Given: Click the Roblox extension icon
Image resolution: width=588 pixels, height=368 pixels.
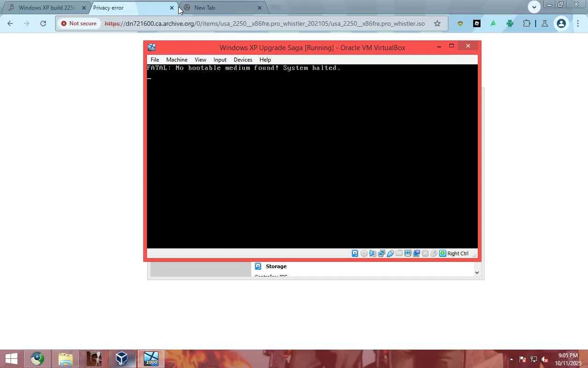Looking at the screenshot, I should pyautogui.click(x=477, y=23).
